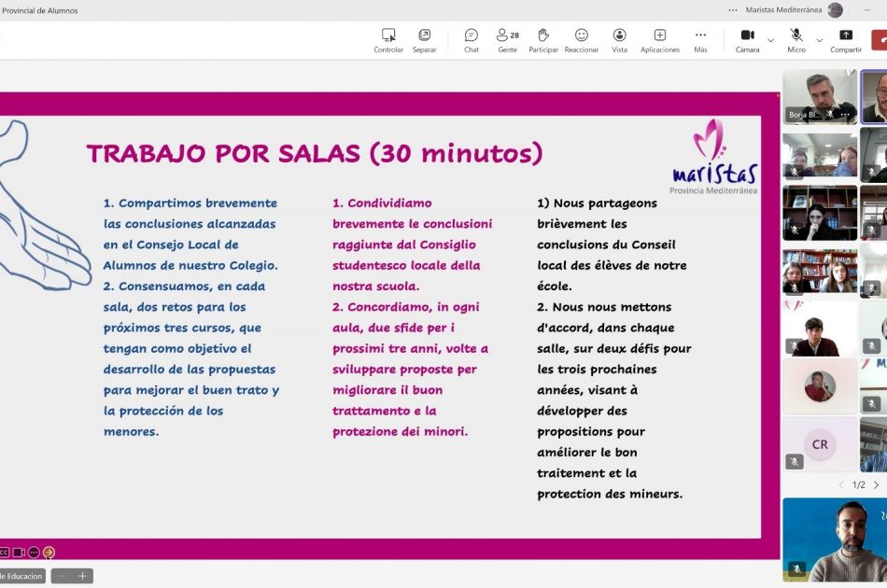
Task: Click the Compartir share screen icon
Action: click(846, 39)
